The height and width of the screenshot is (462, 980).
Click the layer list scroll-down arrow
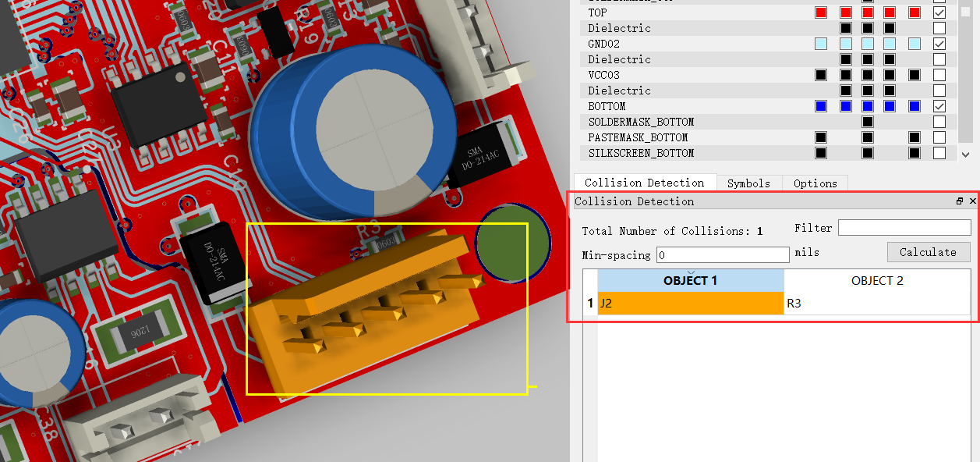[966, 154]
